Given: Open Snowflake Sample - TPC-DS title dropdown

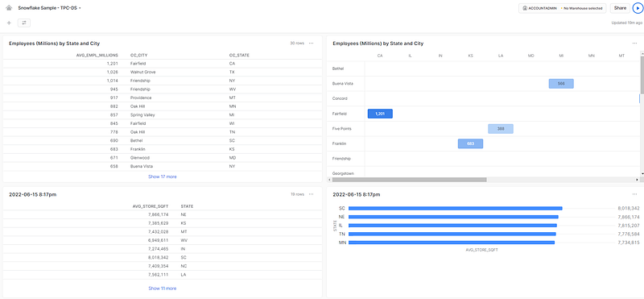Looking at the screenshot, I should point(49,8).
